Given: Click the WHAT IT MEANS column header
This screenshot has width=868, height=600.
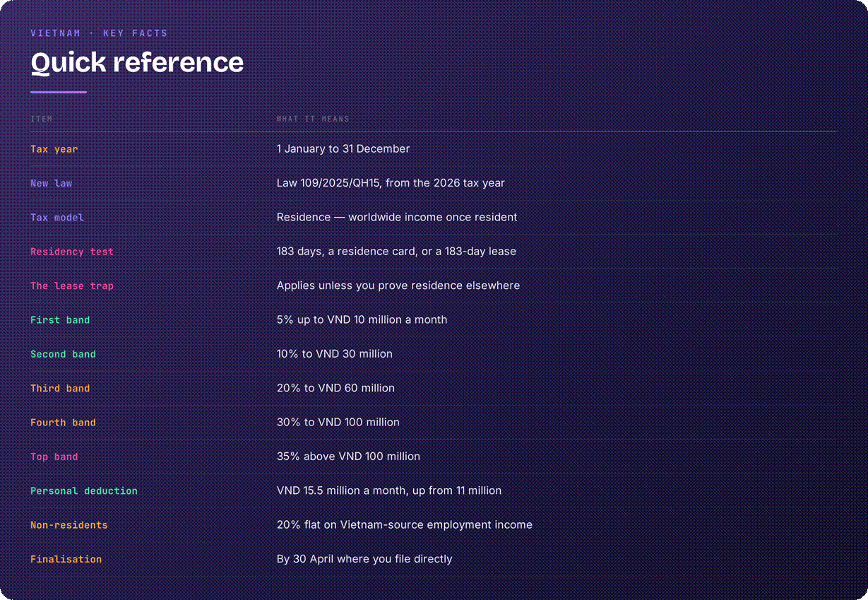Looking at the screenshot, I should pos(313,119).
